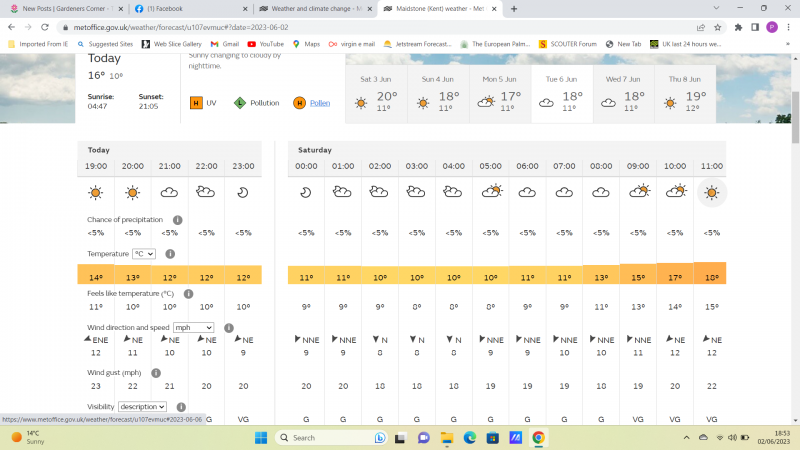Viewport: 800px width, 450px height.
Task: Open the Windows Start menu
Action: (261, 438)
